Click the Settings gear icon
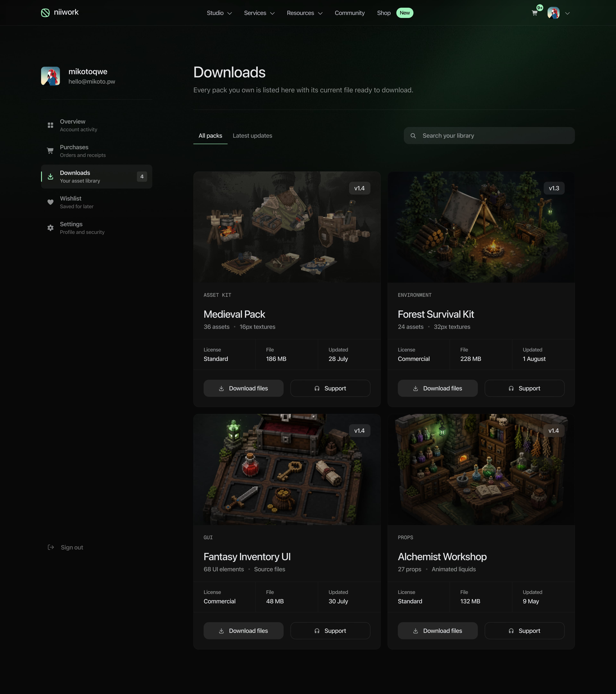This screenshot has height=694, width=616. pyautogui.click(x=50, y=228)
